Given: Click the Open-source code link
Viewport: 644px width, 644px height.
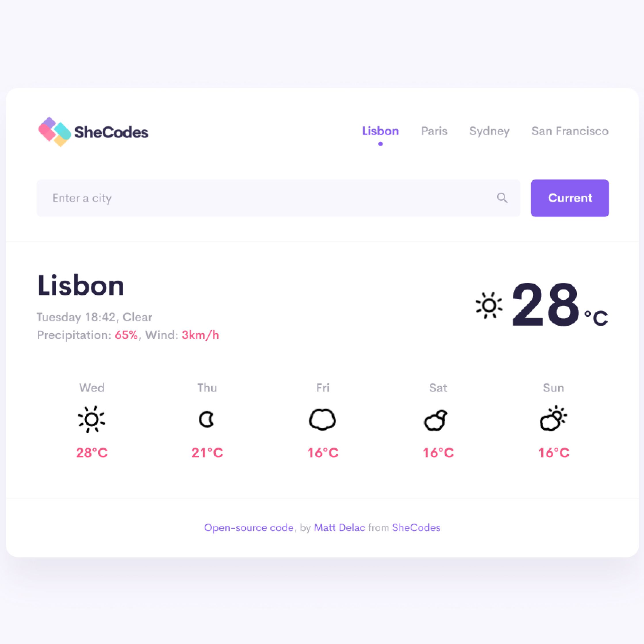Looking at the screenshot, I should [x=249, y=527].
